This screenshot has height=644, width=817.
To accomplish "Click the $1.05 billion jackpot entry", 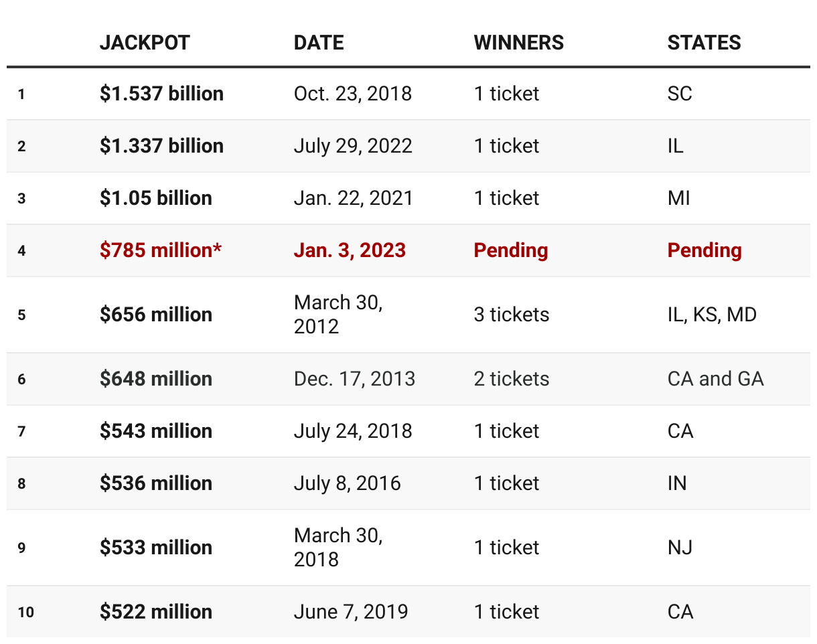I will (x=155, y=198).
